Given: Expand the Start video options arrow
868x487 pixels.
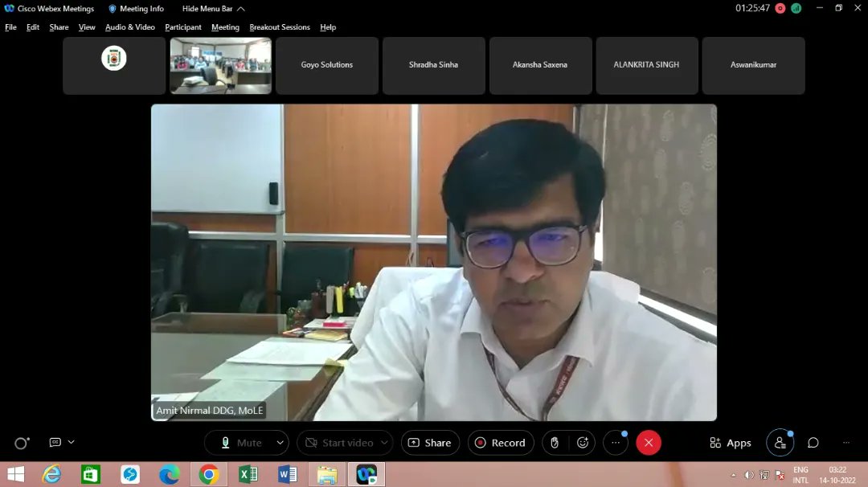Looking at the screenshot, I should pyautogui.click(x=384, y=443).
